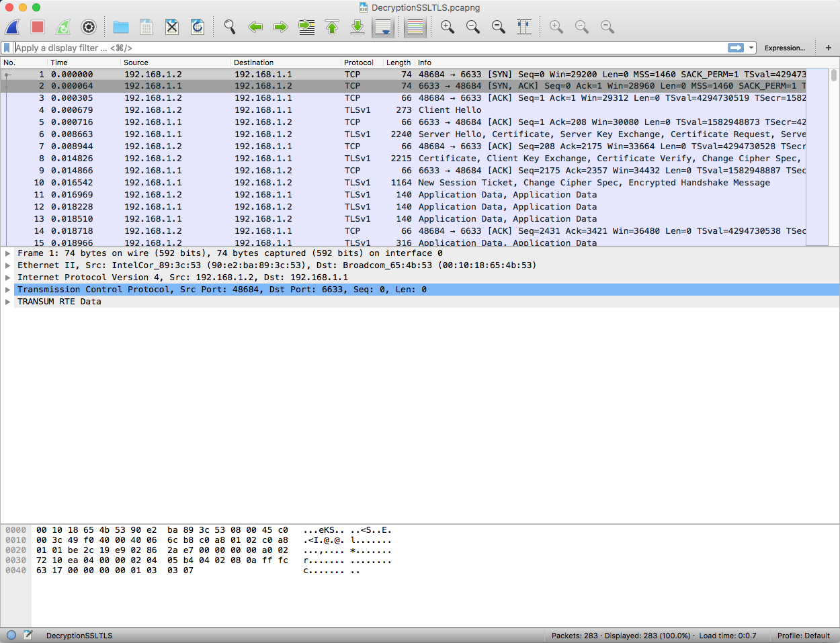
Task: Expand the Transmission Control Protocol tree item
Action: click(x=7, y=289)
